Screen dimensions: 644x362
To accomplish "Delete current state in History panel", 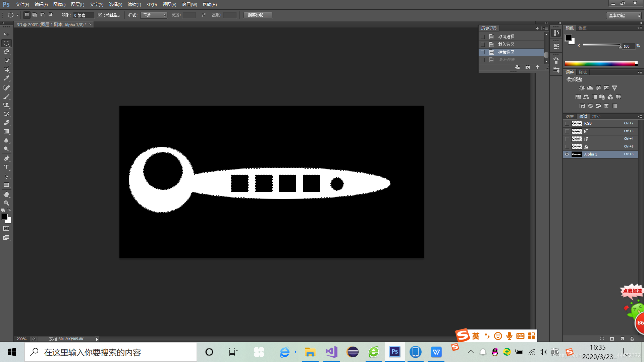I will (x=537, y=67).
